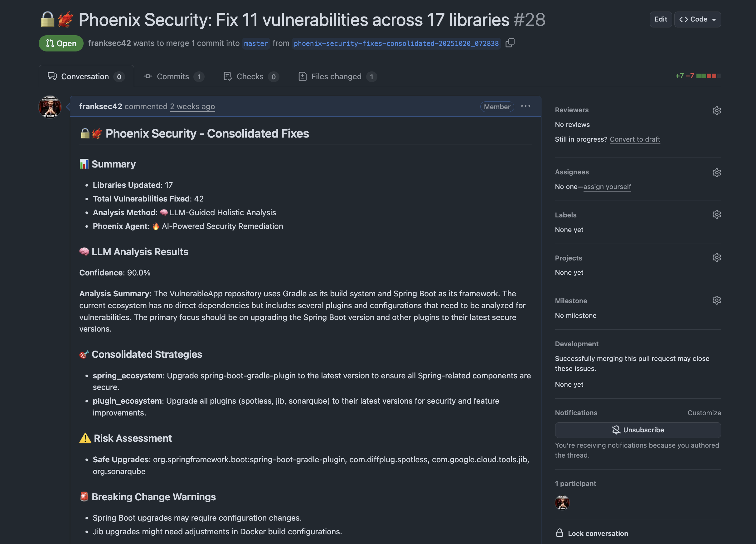Open Projects gear settings

pyautogui.click(x=716, y=258)
